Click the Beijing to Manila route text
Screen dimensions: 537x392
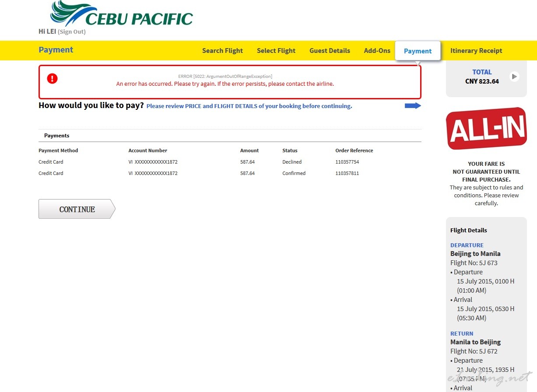(475, 254)
